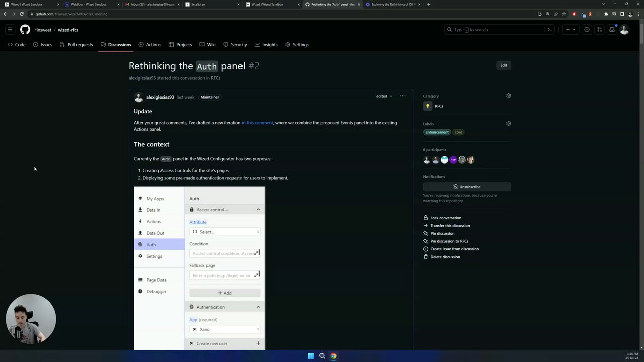Open the Discussions tab
This screenshot has width=644, height=362.
click(116, 45)
